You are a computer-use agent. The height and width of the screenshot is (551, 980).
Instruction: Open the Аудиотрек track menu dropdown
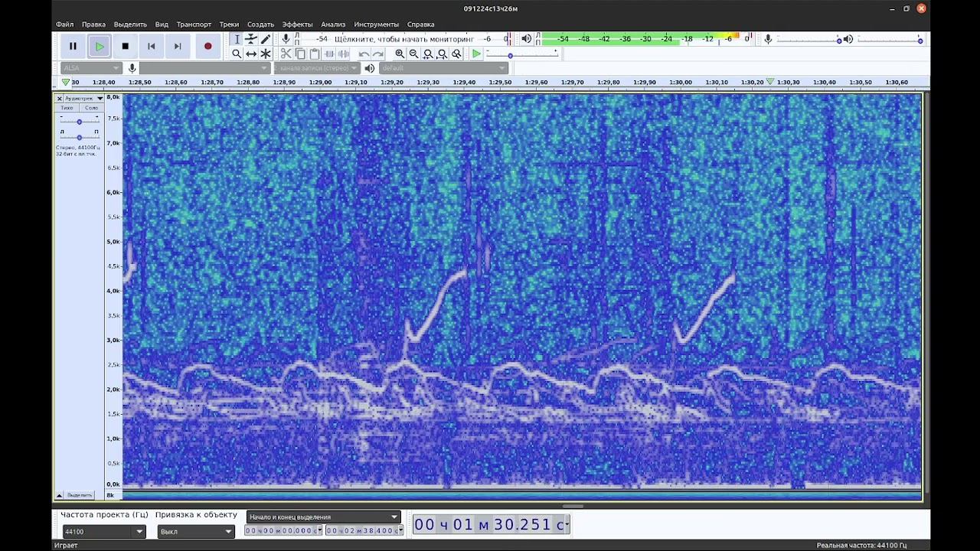[84, 99]
